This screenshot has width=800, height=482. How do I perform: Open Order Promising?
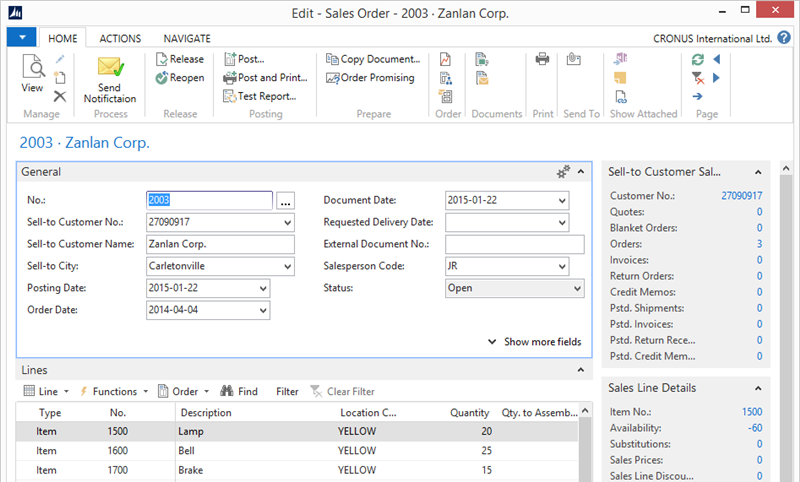[x=370, y=78]
